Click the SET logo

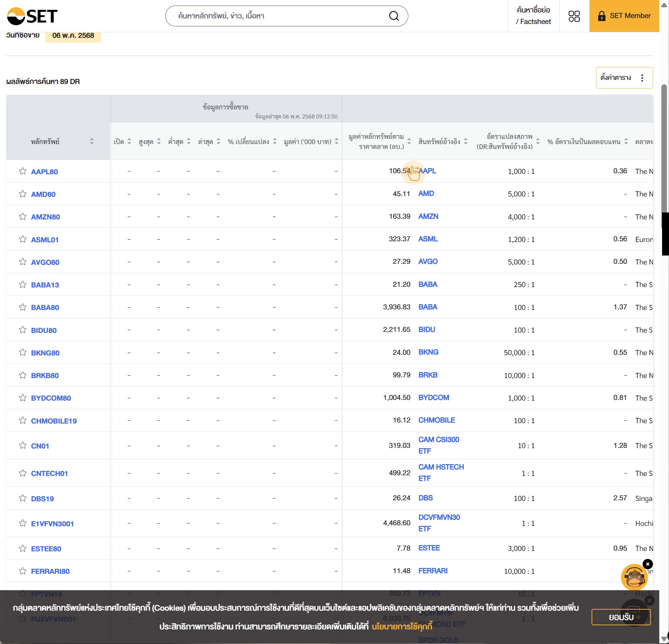point(32,16)
